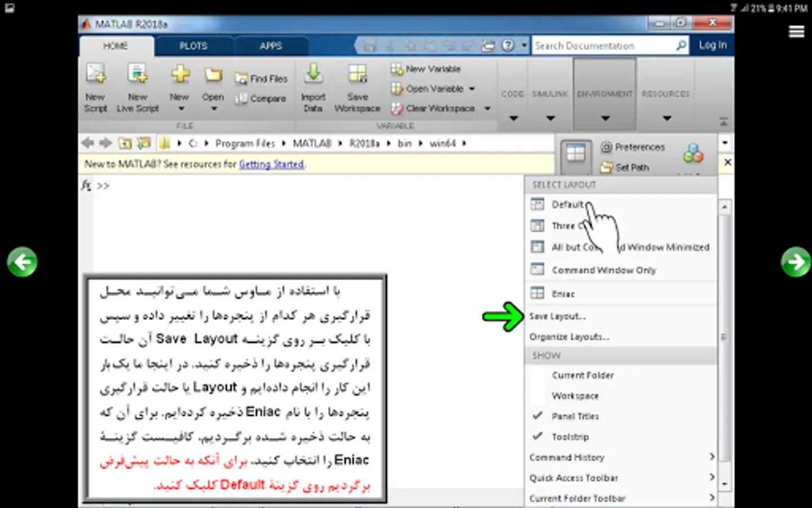
Task: Select the Eniac saved layout
Action: coord(563,294)
